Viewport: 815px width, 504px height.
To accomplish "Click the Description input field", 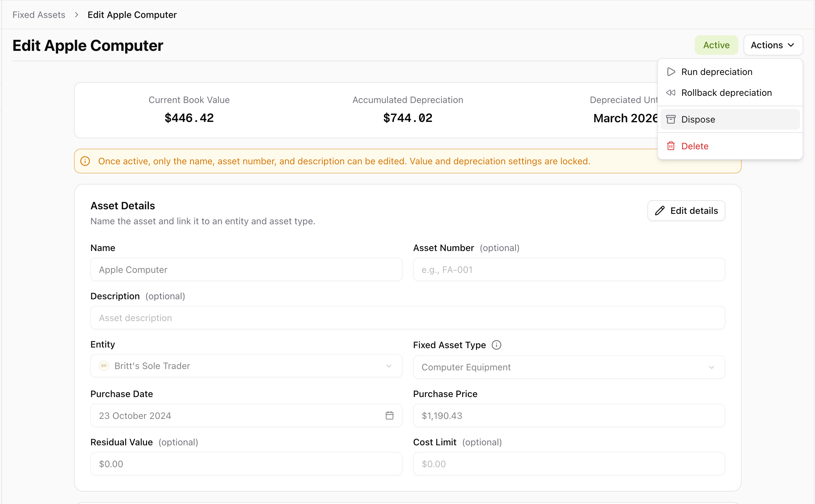I will (x=408, y=318).
